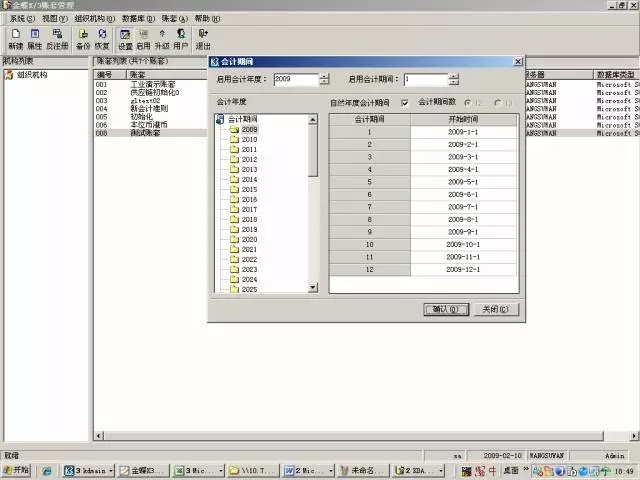Click the 备份 (Backup) toolbar icon
The width and height of the screenshot is (640, 480).
83,39
